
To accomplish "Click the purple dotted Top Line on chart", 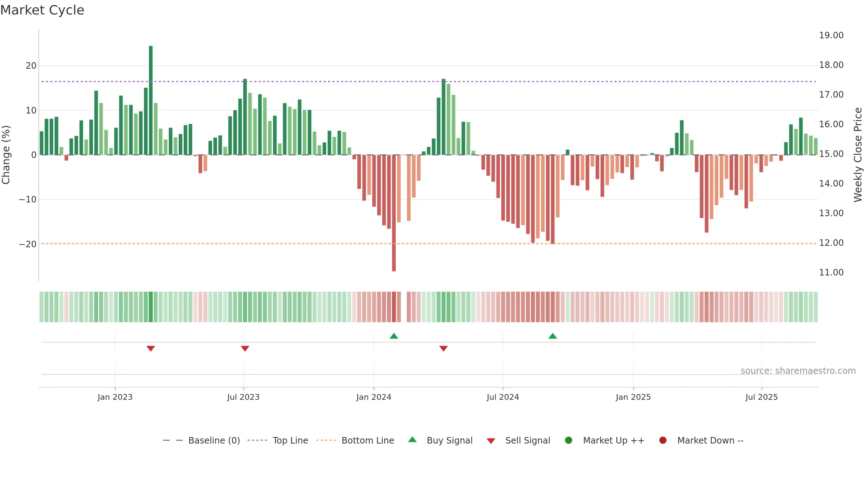I will (429, 81).
